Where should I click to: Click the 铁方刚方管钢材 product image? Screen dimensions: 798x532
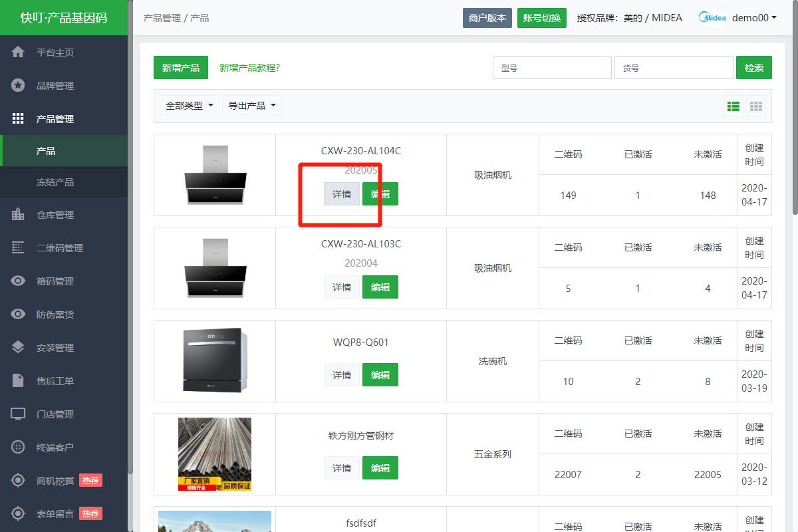coord(215,454)
